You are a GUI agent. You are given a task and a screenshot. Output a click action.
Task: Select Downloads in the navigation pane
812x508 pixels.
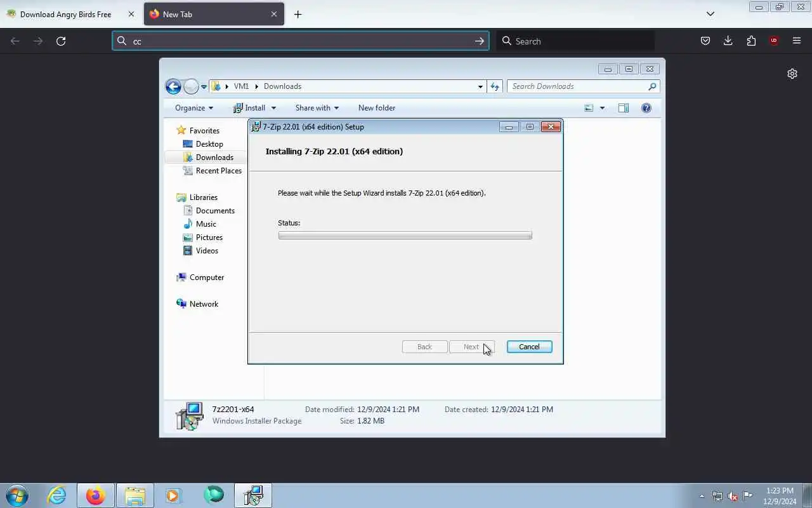(x=214, y=157)
